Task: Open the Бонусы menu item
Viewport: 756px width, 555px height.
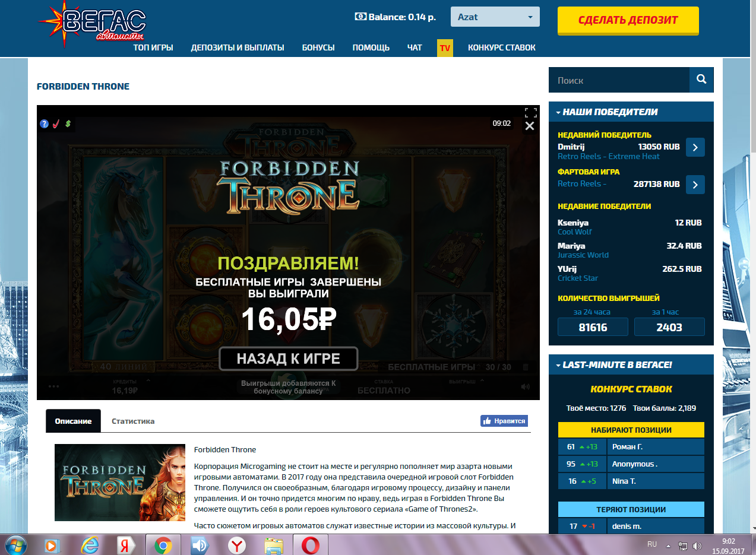Action: tap(318, 47)
